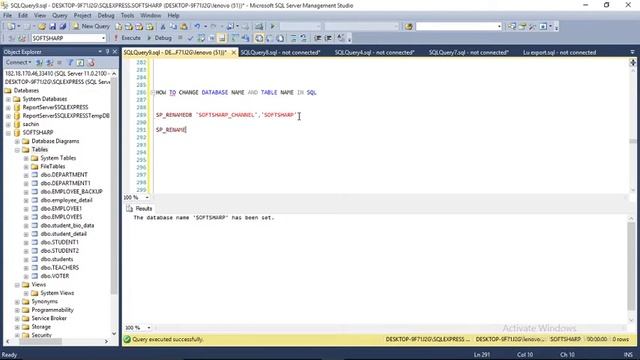Viewport: 640px width, 360px height.
Task: Select dbo.VOTER table
Action: [x=55, y=276]
